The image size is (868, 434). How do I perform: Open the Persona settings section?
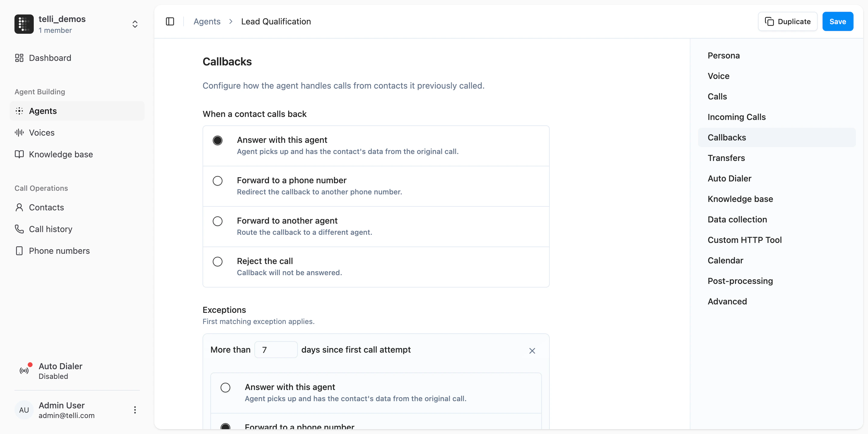tap(723, 55)
